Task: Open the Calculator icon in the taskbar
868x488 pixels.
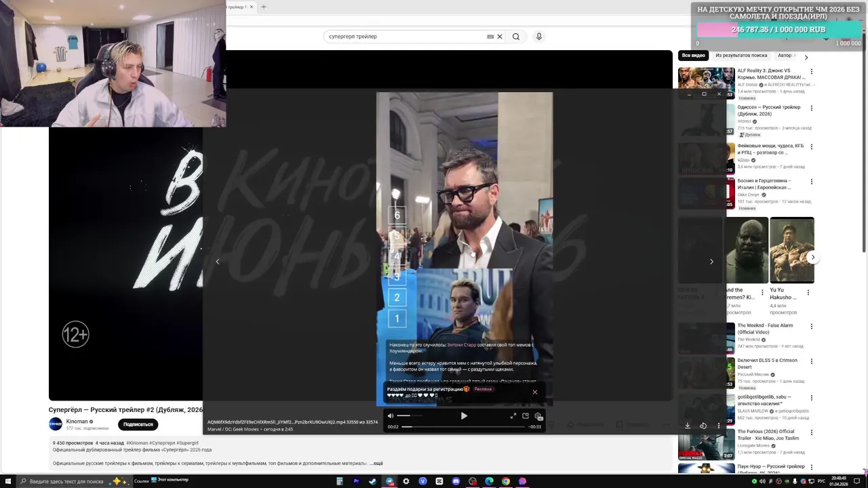Action: (x=340, y=481)
